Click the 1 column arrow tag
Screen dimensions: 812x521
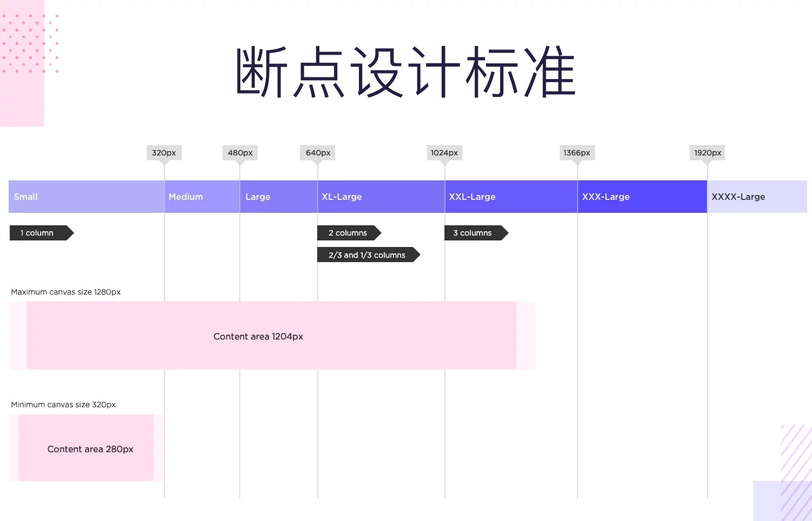pyautogui.click(x=42, y=233)
